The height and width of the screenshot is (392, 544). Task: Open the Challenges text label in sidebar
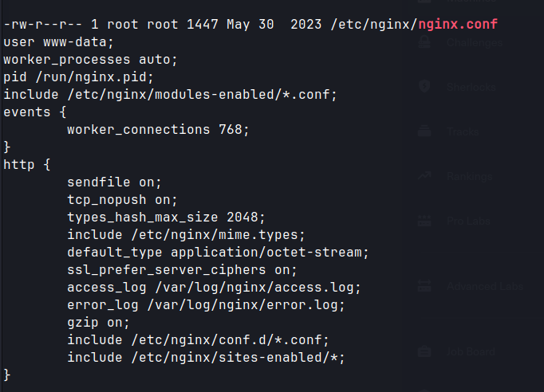click(x=475, y=43)
